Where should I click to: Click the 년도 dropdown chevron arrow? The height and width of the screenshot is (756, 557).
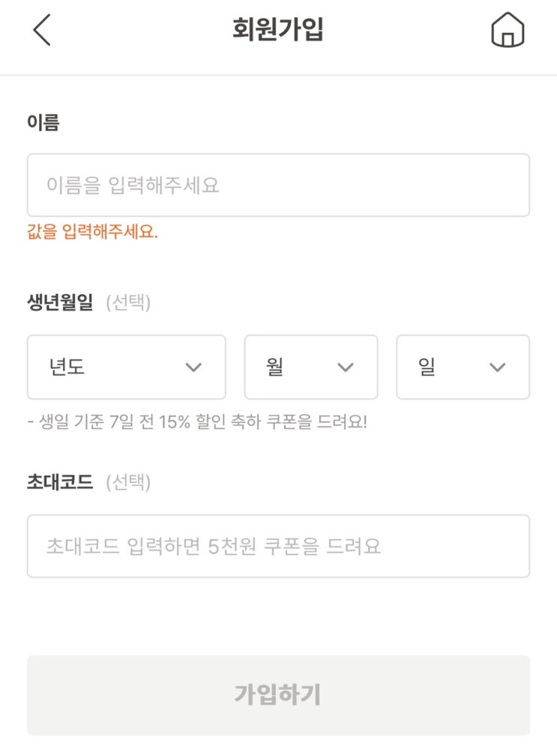[x=193, y=367]
